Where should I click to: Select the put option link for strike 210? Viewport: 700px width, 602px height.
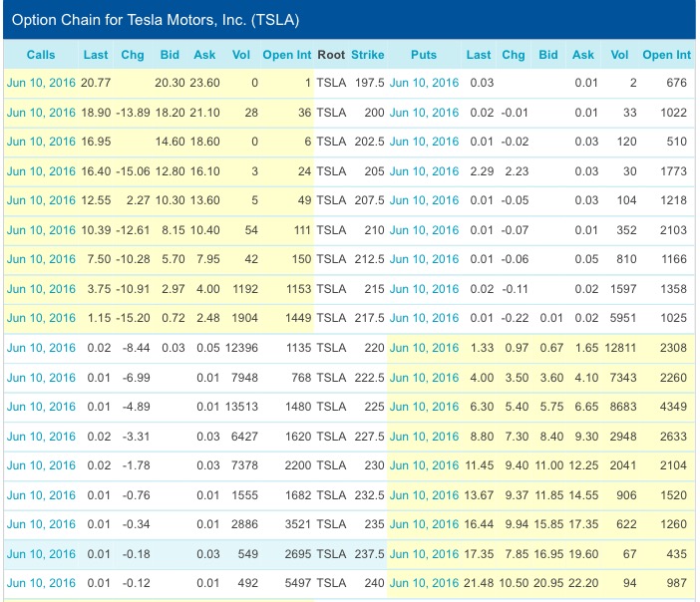425,230
